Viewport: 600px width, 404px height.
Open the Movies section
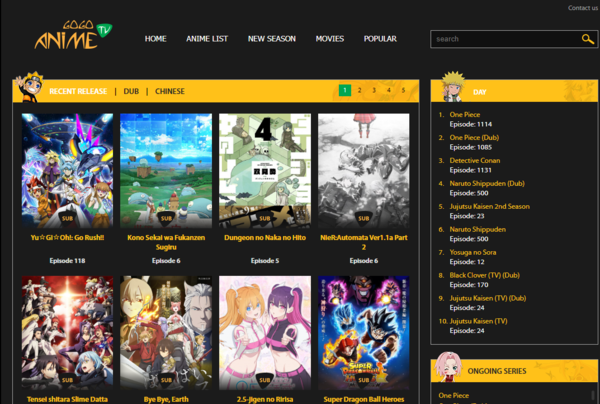330,39
